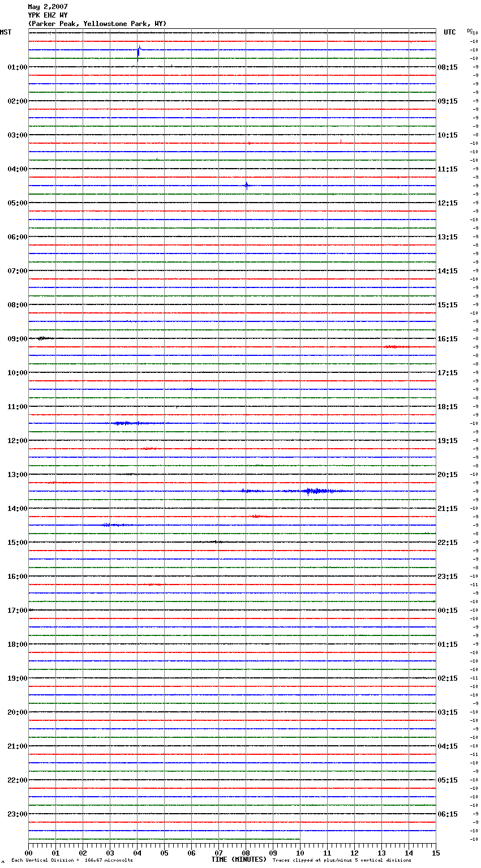Select the '18:00' MST time label

[18, 644]
